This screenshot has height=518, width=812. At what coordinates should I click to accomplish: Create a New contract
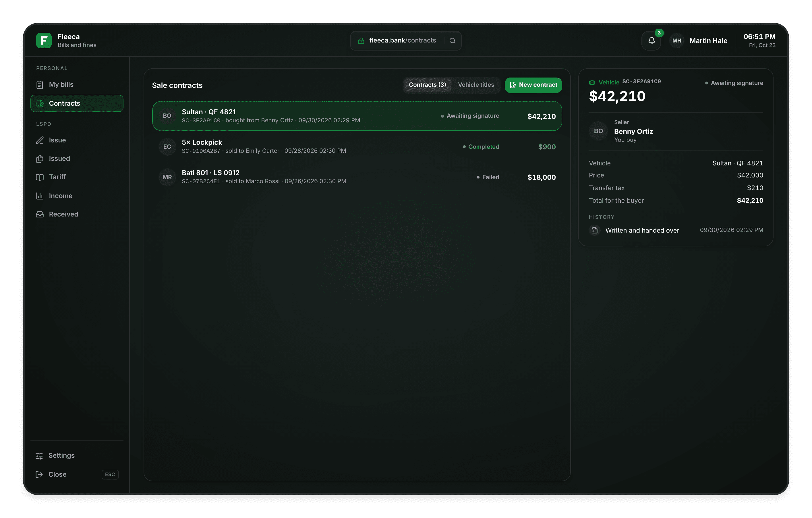[533, 85]
